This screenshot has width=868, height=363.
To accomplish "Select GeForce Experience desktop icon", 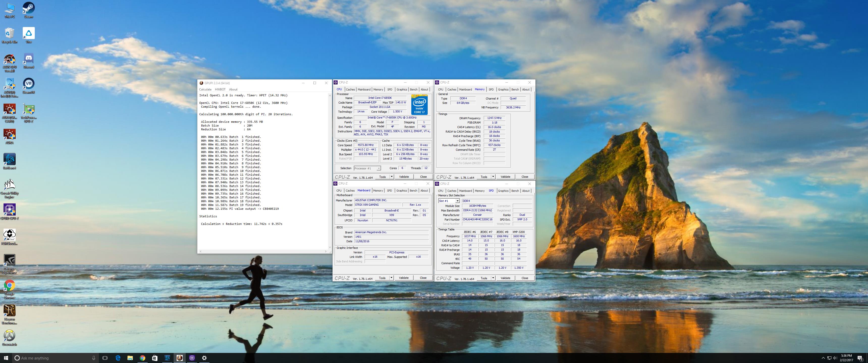I will click(x=9, y=264).
